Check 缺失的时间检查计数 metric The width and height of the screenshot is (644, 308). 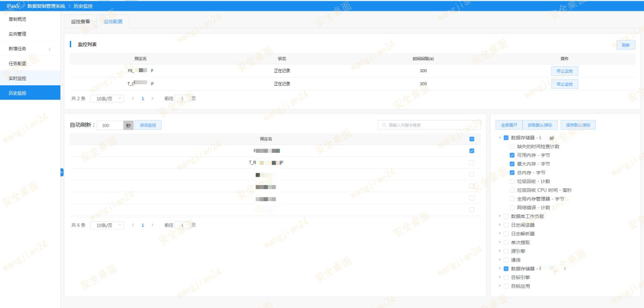click(x=512, y=146)
